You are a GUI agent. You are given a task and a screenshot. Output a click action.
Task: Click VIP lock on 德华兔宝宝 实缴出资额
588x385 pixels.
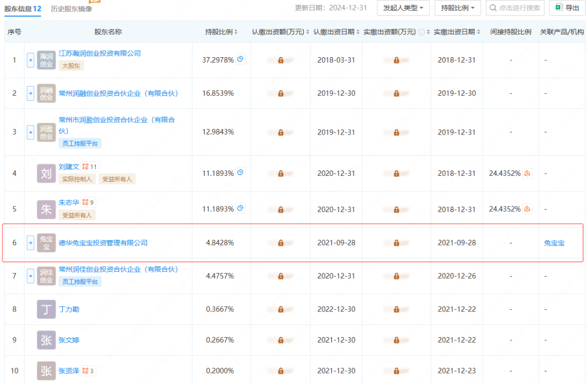pyautogui.click(x=396, y=243)
